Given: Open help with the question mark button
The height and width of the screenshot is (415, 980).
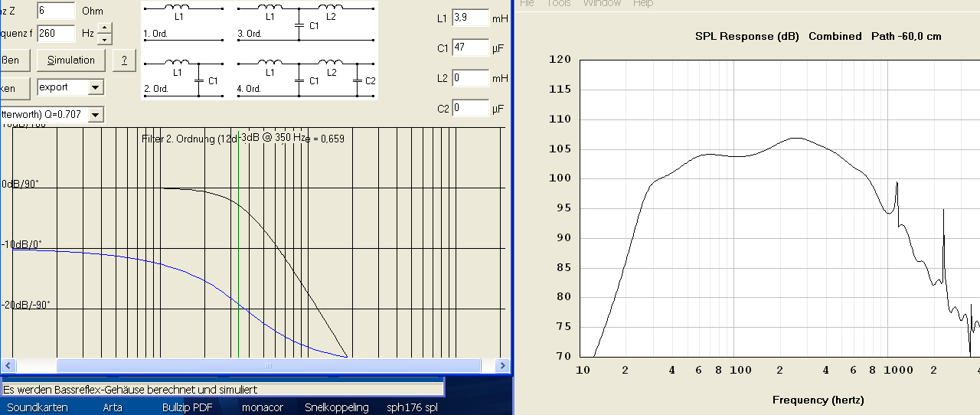Looking at the screenshot, I should click(x=124, y=60).
